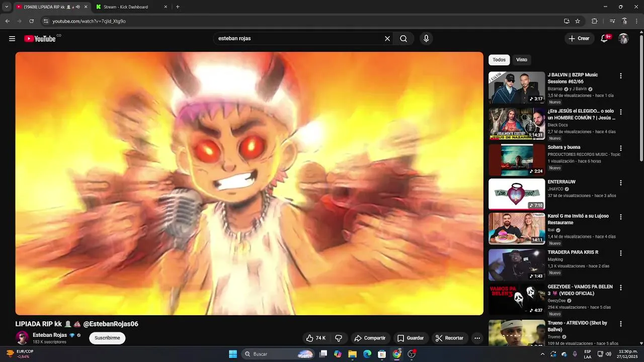Open options for Karol G restaurant video

coord(620,217)
